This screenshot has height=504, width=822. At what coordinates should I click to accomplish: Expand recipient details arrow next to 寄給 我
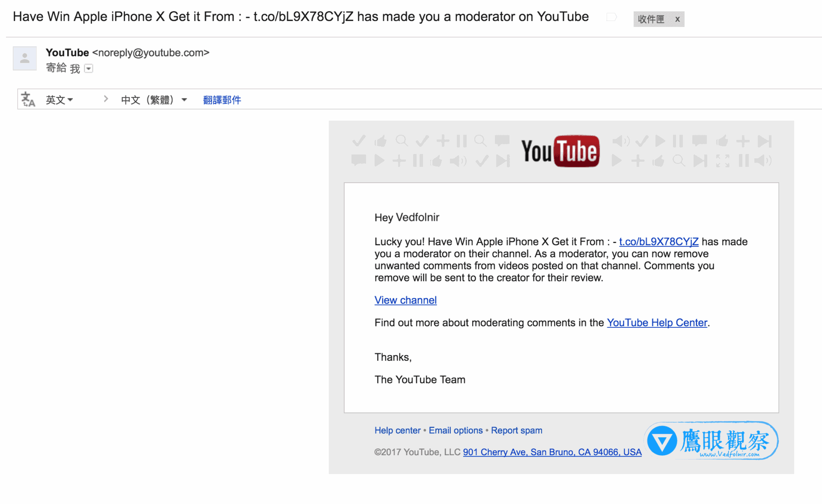coord(89,68)
